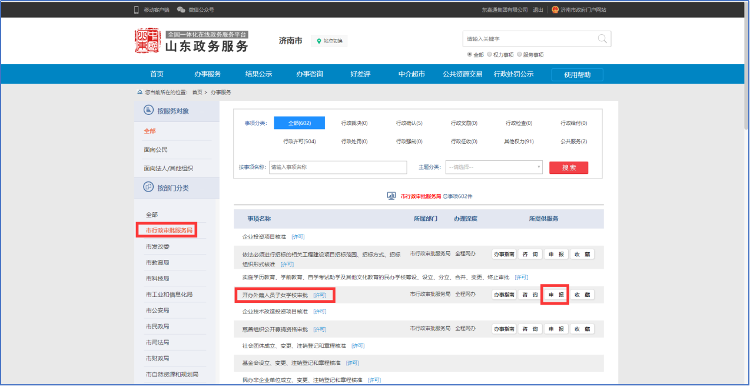Click the mobile phone icon for 移动客户端
The width and height of the screenshot is (750, 386).
pos(136,10)
